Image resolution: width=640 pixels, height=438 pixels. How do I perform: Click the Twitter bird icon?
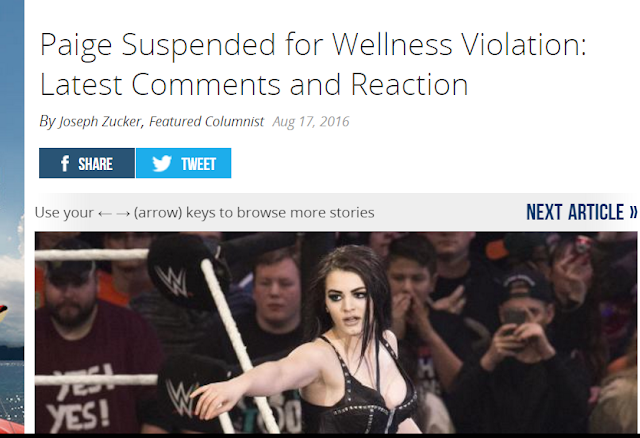point(162,163)
